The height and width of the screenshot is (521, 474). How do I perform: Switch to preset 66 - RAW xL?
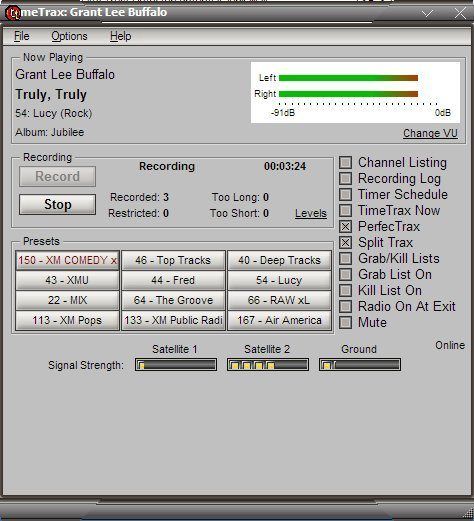pos(279,300)
